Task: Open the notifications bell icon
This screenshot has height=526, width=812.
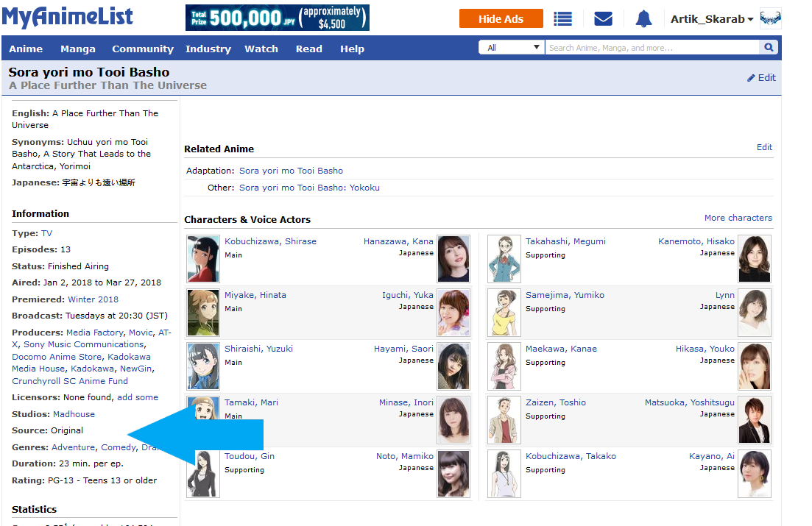Action: click(643, 18)
